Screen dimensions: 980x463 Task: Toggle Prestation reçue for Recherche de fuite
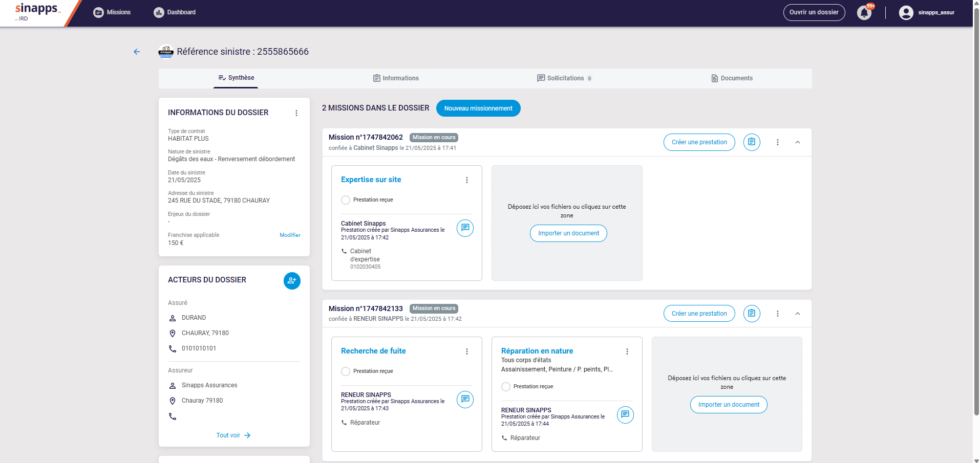pos(346,371)
